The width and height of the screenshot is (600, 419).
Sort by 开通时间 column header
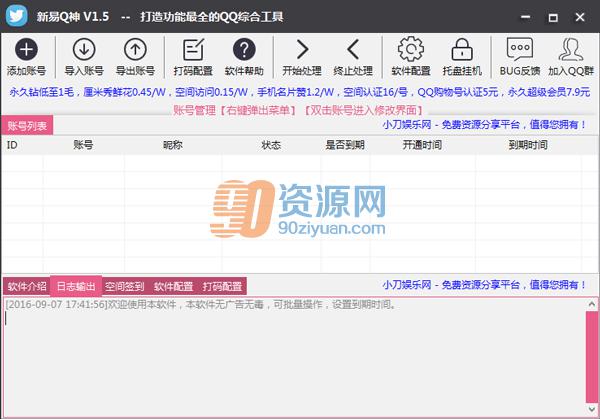click(422, 145)
